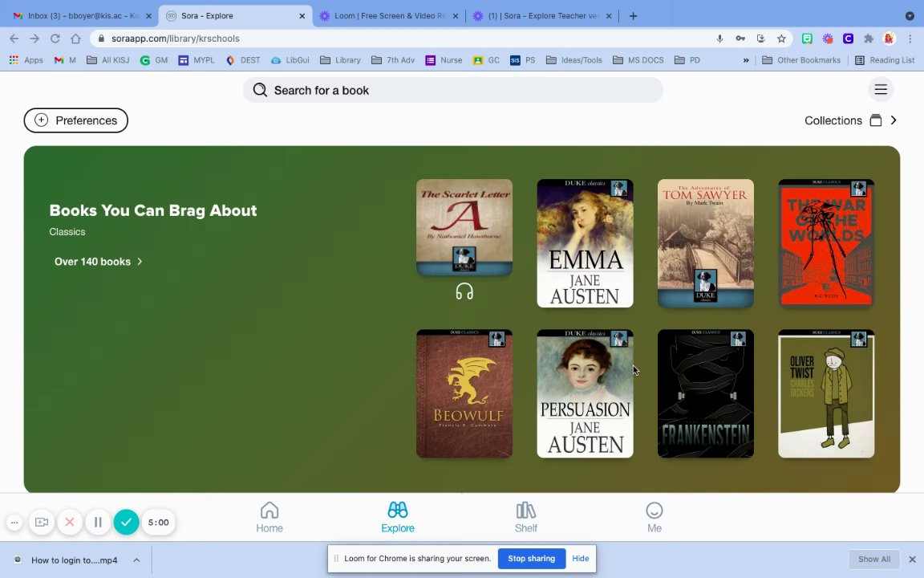Screen dimensions: 924x578
Task: Expand hidden bookmarks with double chevron
Action: 746,60
